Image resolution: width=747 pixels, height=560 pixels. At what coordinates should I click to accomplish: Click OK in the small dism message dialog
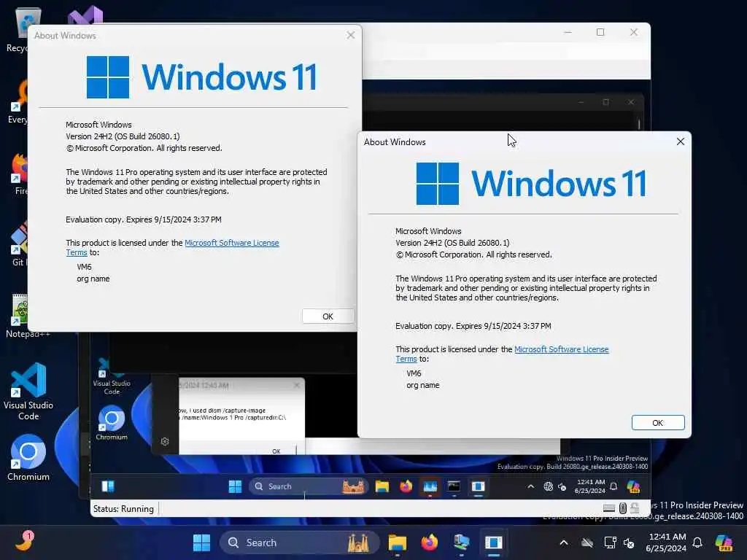[276, 451]
